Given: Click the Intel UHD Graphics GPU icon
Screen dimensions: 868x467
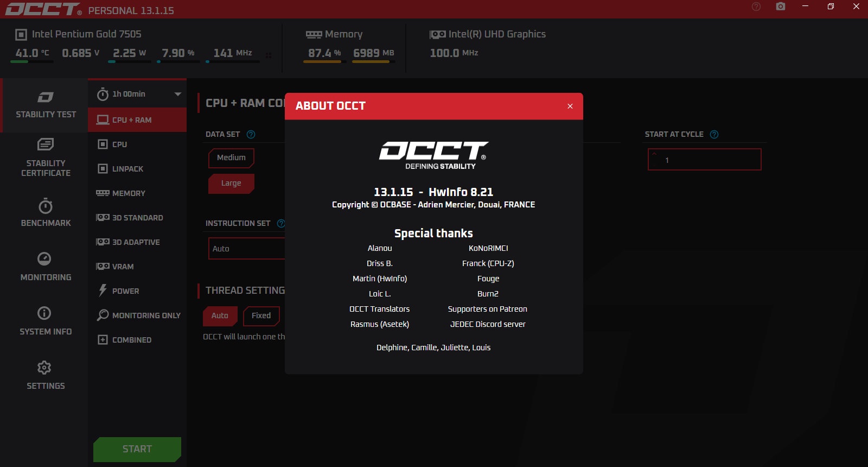Looking at the screenshot, I should click(438, 34).
